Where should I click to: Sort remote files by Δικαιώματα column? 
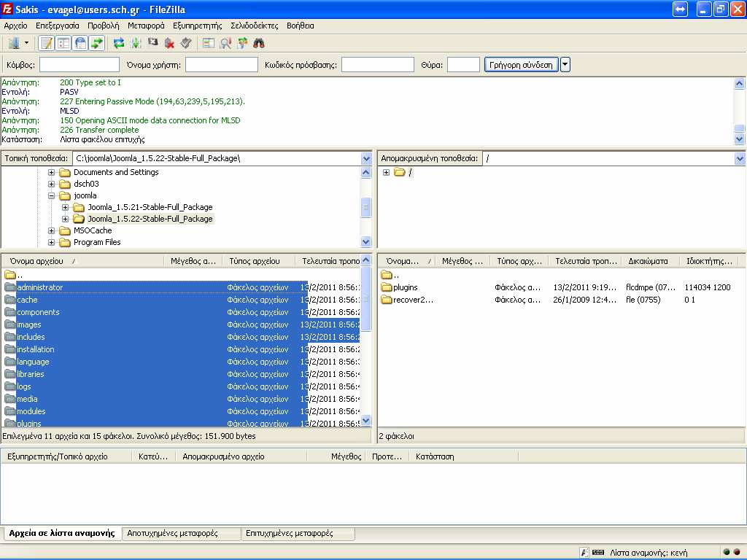point(651,261)
